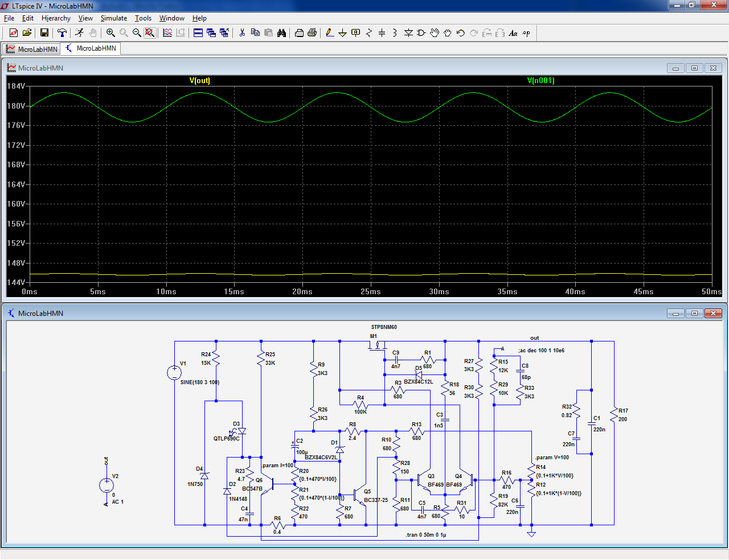Run the simulation with the running man icon
Image resolution: width=729 pixels, height=560 pixels.
click(80, 33)
